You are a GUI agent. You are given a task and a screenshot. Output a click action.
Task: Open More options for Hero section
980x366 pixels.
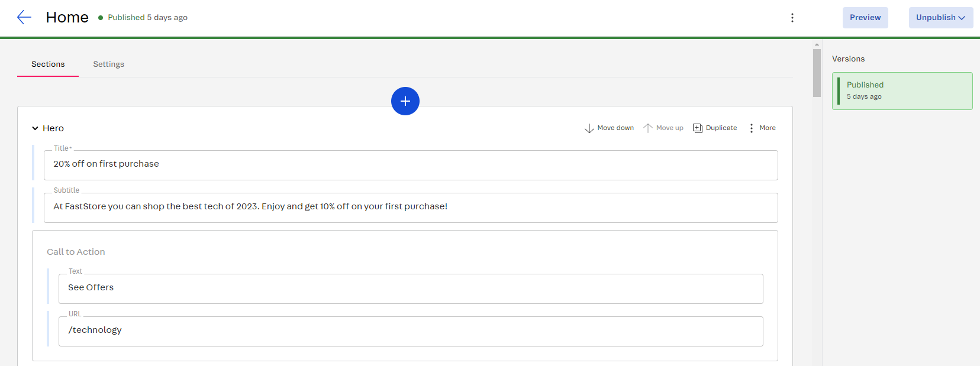pos(762,128)
